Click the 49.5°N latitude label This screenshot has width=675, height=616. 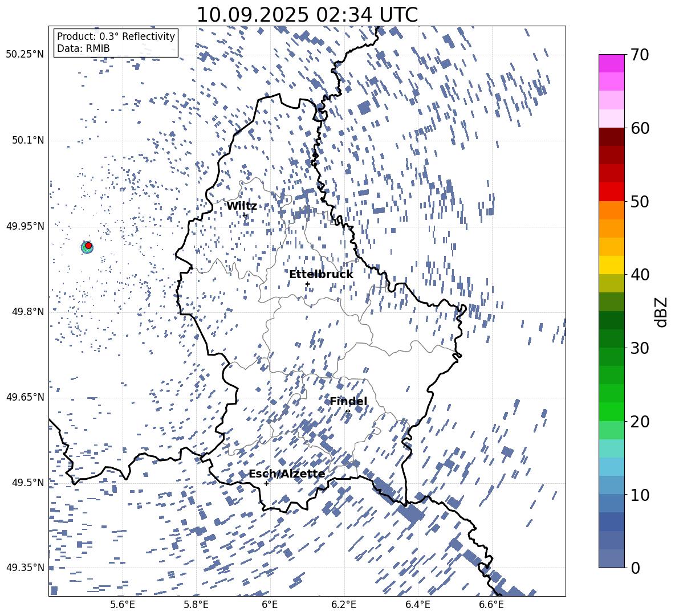[x=28, y=483]
